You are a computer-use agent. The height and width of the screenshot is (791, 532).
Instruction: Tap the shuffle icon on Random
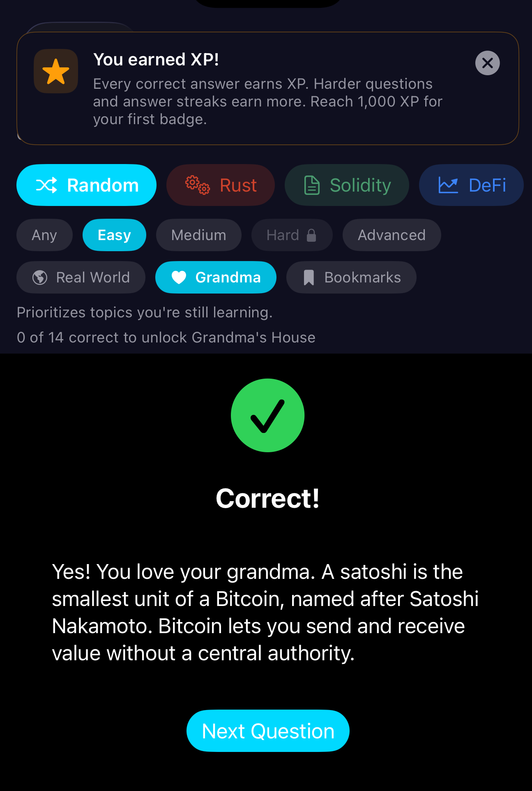46,185
